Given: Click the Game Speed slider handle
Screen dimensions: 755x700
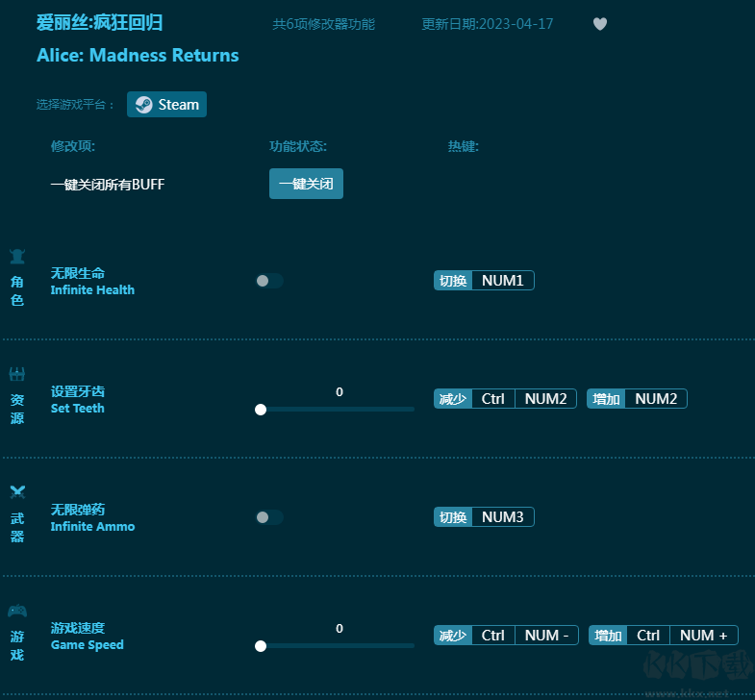Looking at the screenshot, I should coord(261,645).
